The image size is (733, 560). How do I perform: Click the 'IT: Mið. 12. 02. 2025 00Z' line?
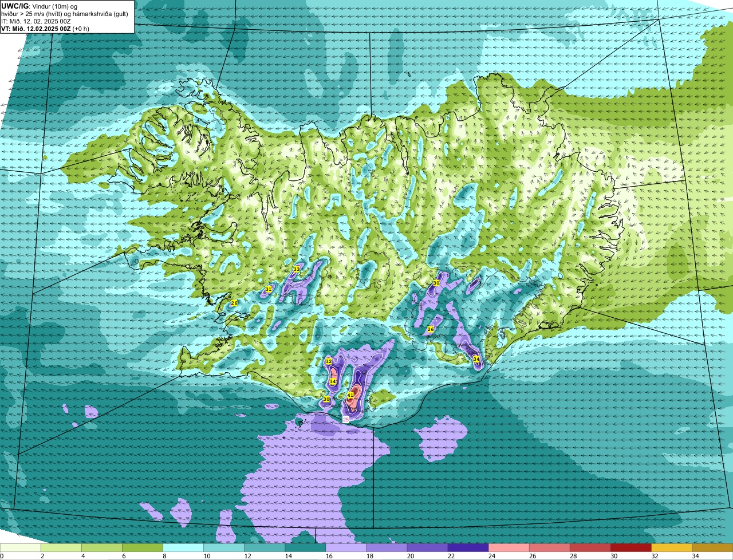point(36,21)
